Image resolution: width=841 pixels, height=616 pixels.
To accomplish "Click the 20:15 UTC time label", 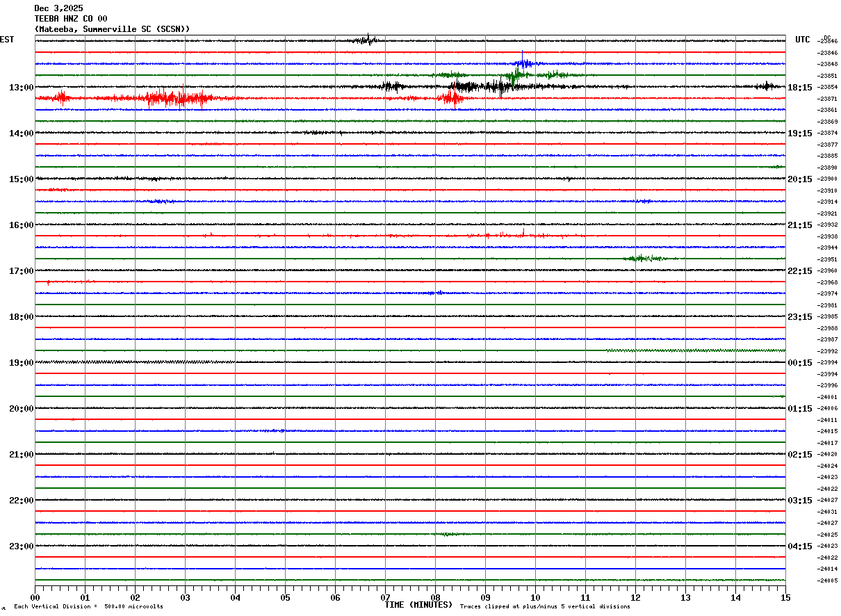I will coord(800,179).
